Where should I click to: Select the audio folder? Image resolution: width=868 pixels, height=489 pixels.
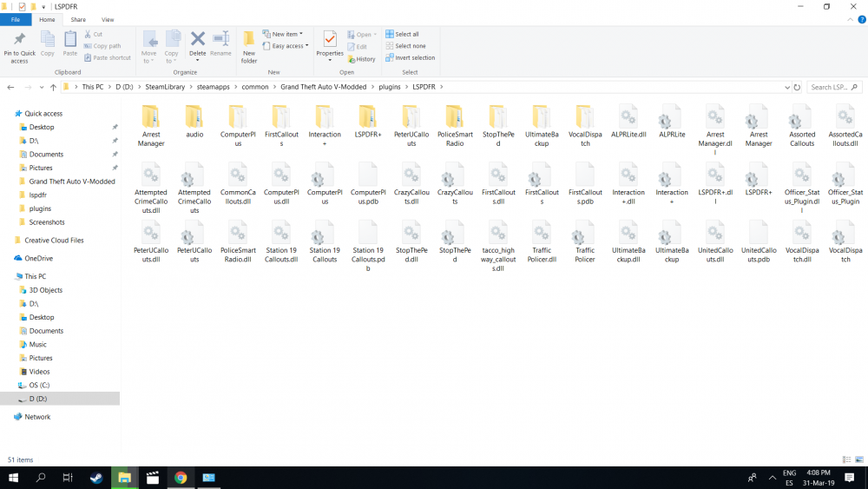(x=194, y=122)
